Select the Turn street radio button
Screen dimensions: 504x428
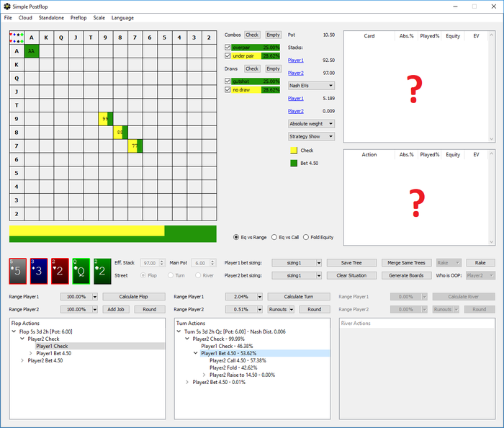(x=171, y=275)
